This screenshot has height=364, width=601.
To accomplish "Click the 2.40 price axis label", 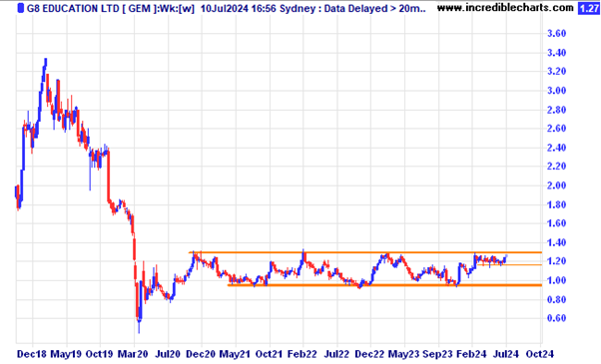I will [x=556, y=148].
